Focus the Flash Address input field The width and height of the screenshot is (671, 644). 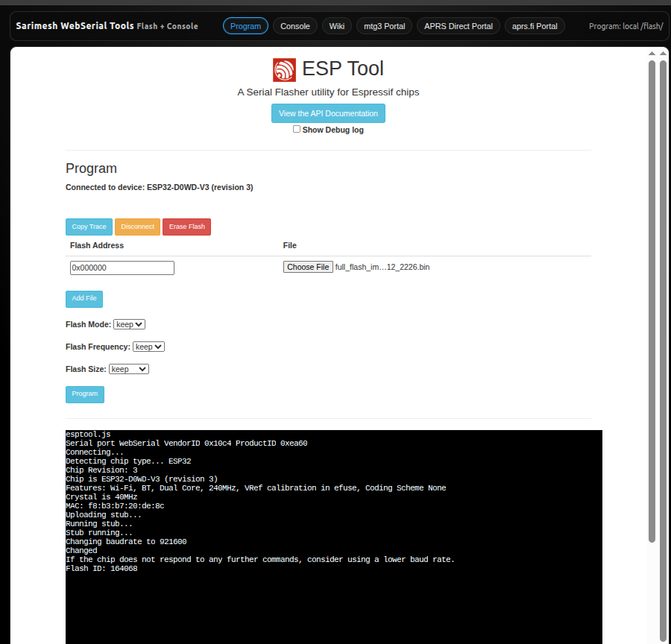122,268
